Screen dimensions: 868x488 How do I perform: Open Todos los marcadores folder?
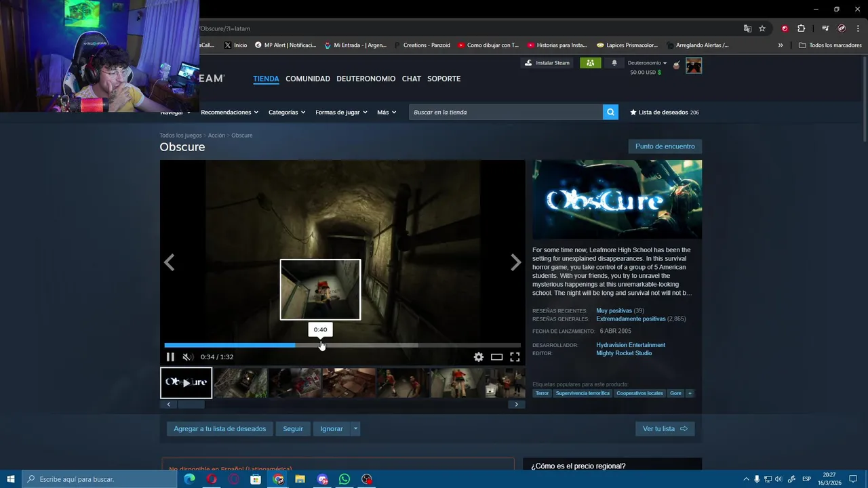click(x=830, y=45)
